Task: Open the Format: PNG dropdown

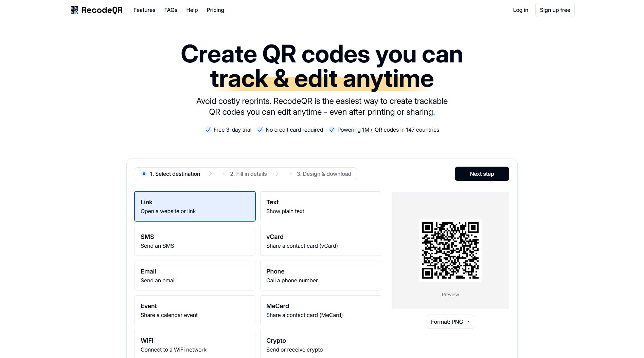Action: click(x=450, y=322)
